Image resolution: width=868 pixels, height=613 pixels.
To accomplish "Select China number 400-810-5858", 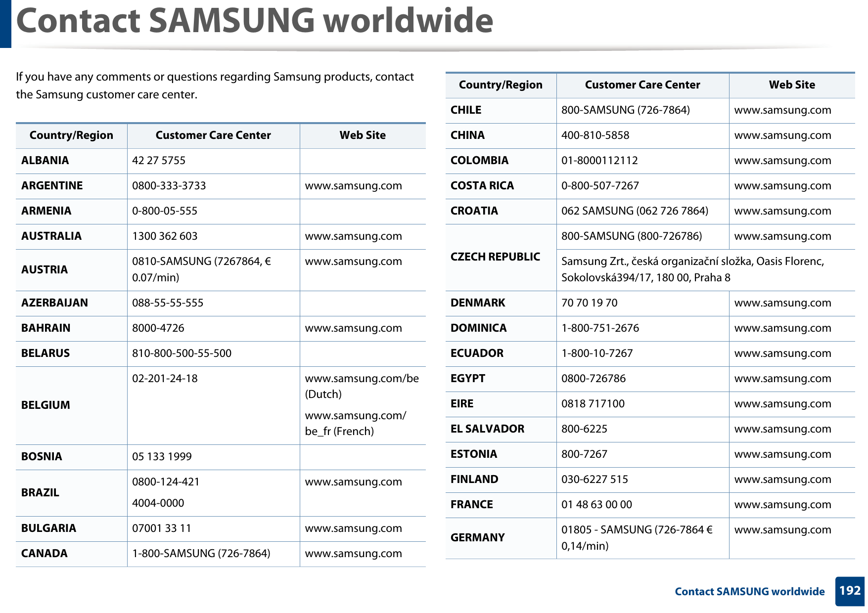I will click(x=595, y=135).
